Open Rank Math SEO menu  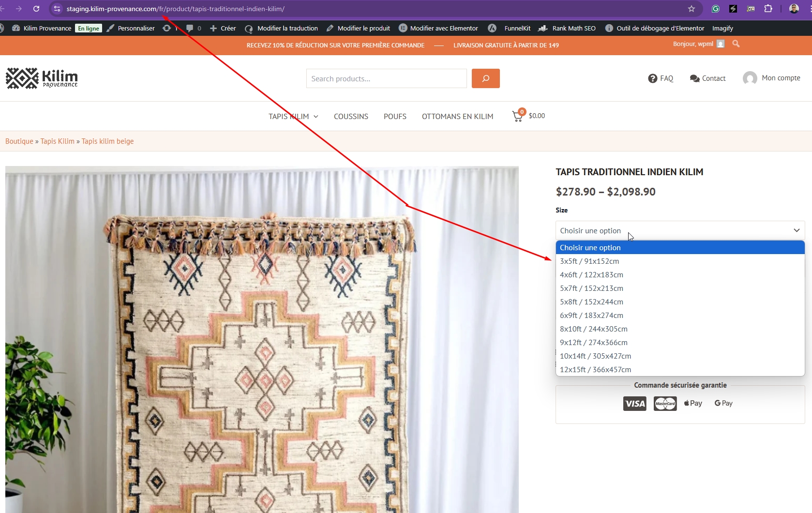pyautogui.click(x=567, y=28)
